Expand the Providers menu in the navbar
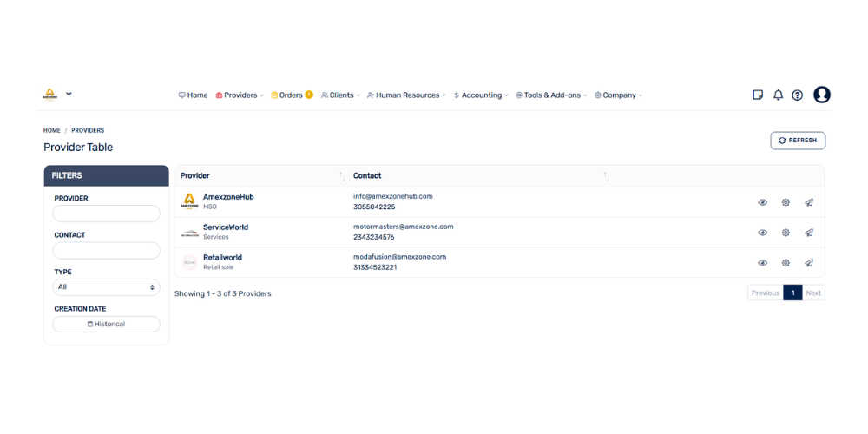 (240, 95)
